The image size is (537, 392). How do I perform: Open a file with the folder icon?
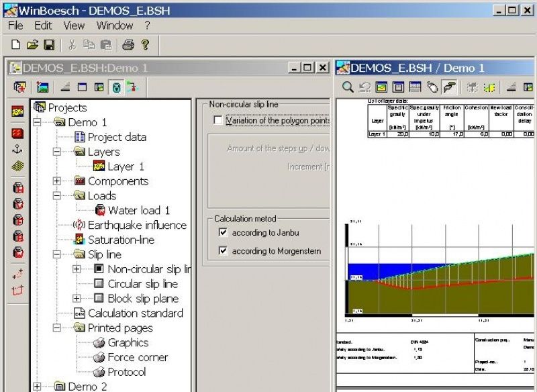[32, 44]
